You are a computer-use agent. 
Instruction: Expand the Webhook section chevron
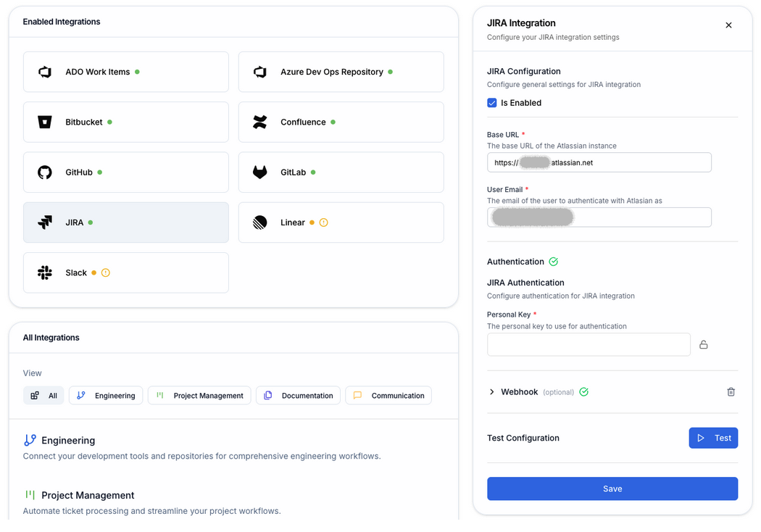(x=491, y=391)
